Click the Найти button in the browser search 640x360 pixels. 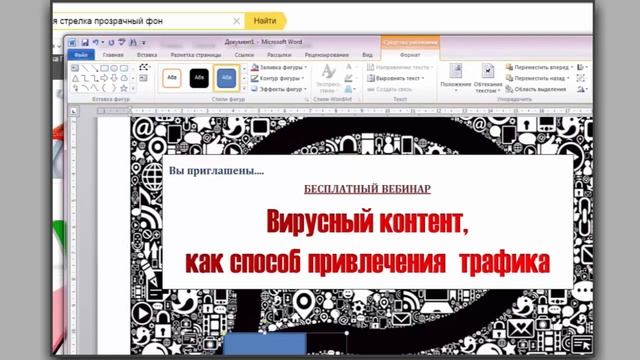pyautogui.click(x=265, y=21)
